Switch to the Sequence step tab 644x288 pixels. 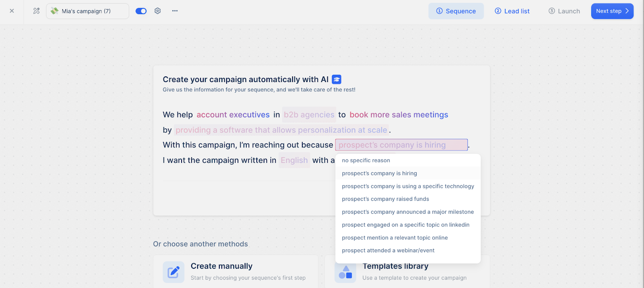tap(456, 11)
